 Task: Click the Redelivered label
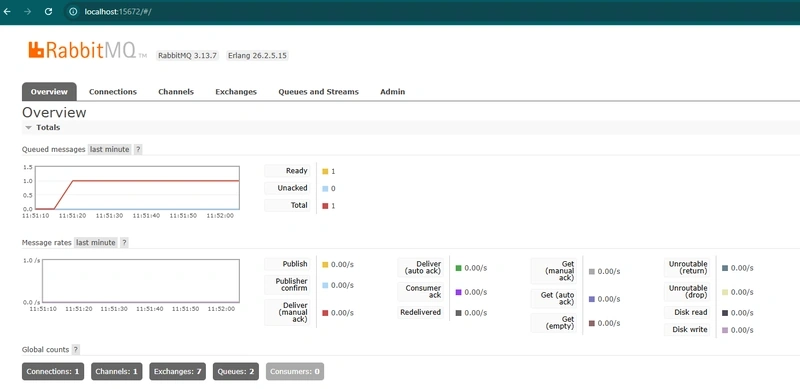click(x=420, y=312)
